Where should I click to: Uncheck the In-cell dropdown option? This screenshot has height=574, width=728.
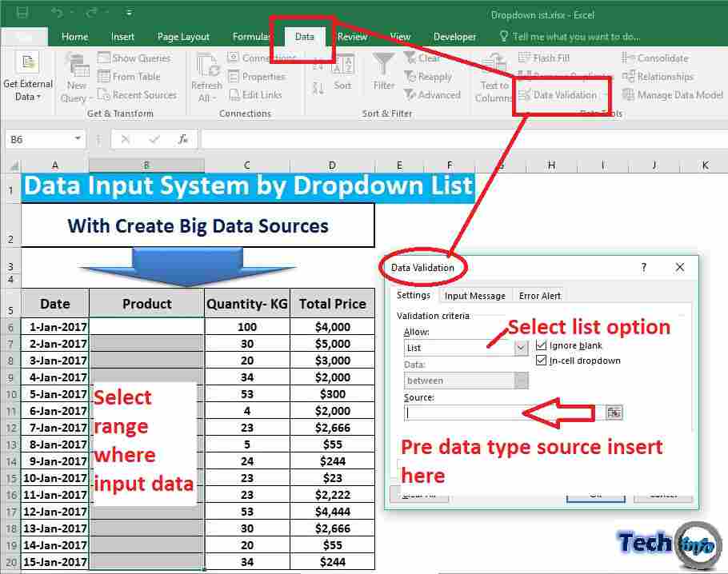(542, 361)
